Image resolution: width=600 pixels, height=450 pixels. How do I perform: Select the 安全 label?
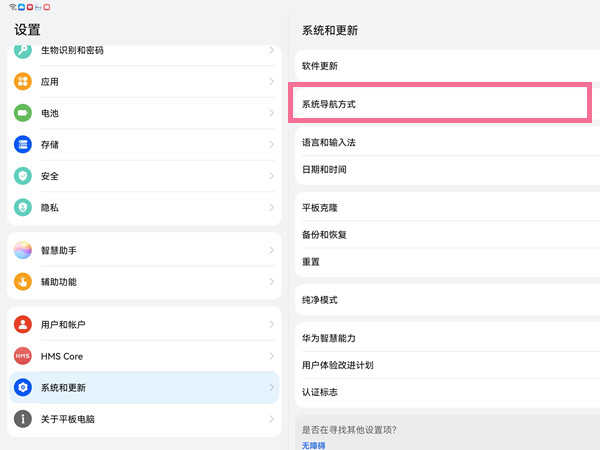point(50,176)
